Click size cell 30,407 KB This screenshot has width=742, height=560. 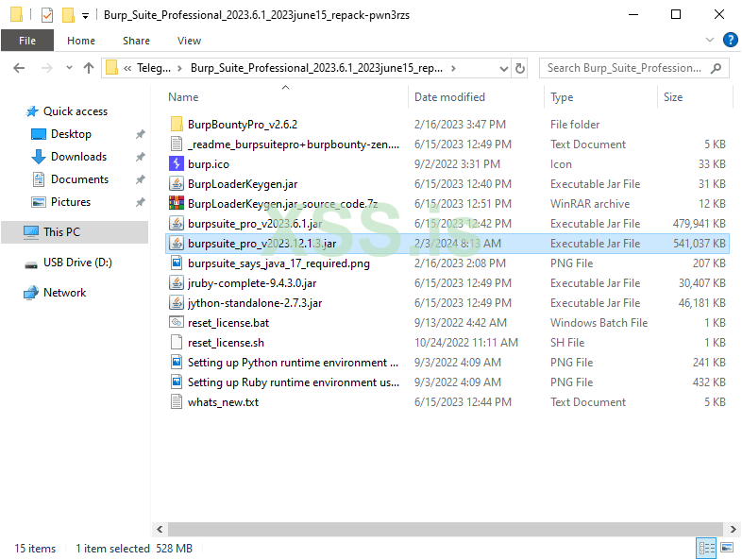pos(701,283)
